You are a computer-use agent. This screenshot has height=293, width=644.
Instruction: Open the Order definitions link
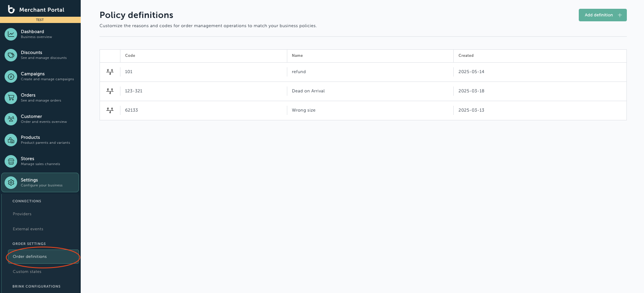[x=30, y=256]
